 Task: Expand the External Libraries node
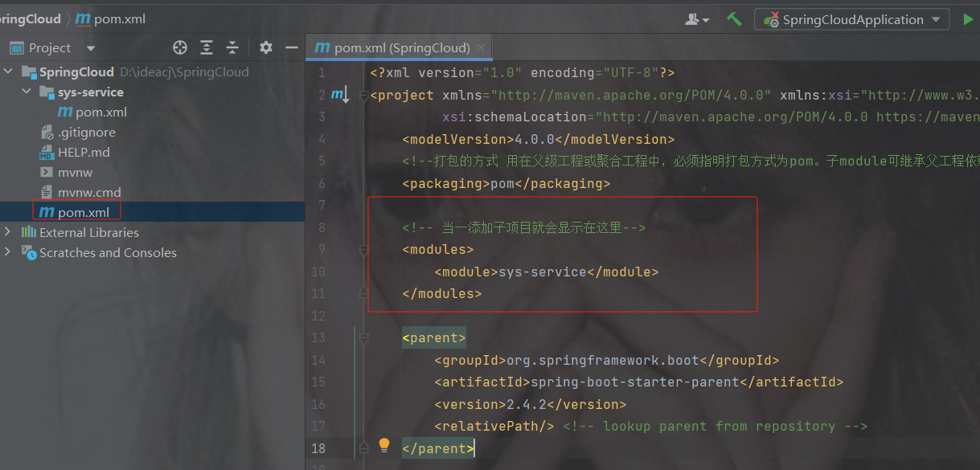pos(9,232)
